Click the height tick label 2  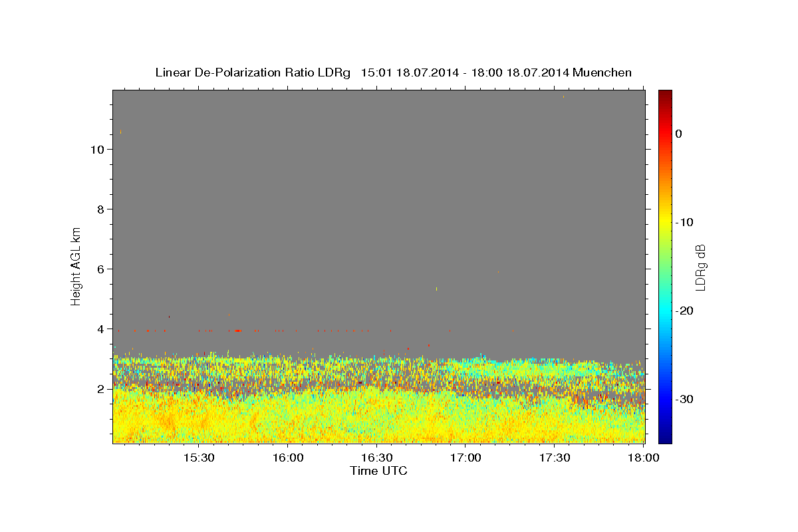(x=100, y=389)
